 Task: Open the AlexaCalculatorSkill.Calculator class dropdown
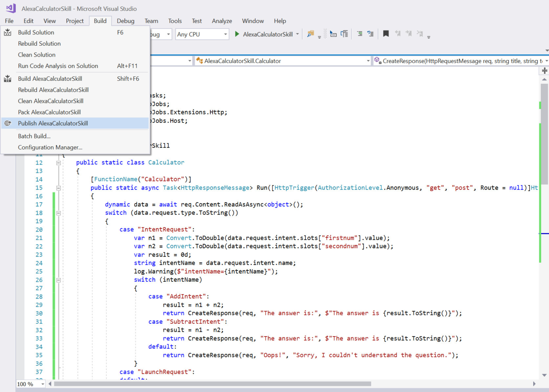point(283,61)
